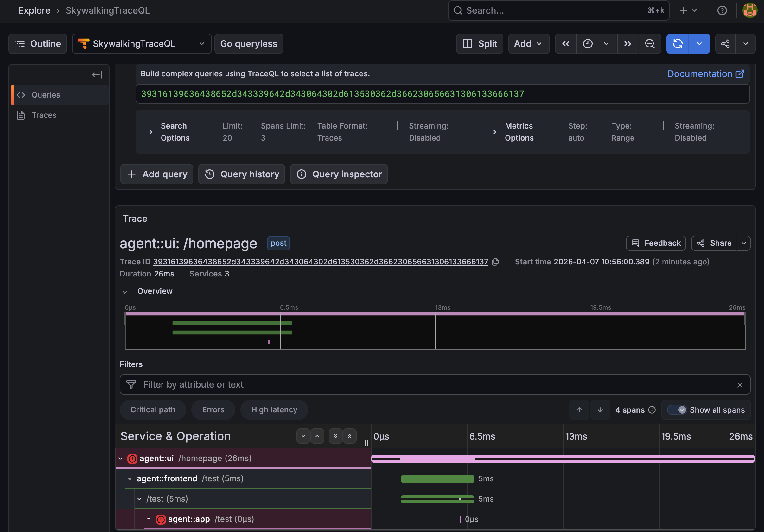
Task: Open the Traces item in sidebar
Action: 44,115
